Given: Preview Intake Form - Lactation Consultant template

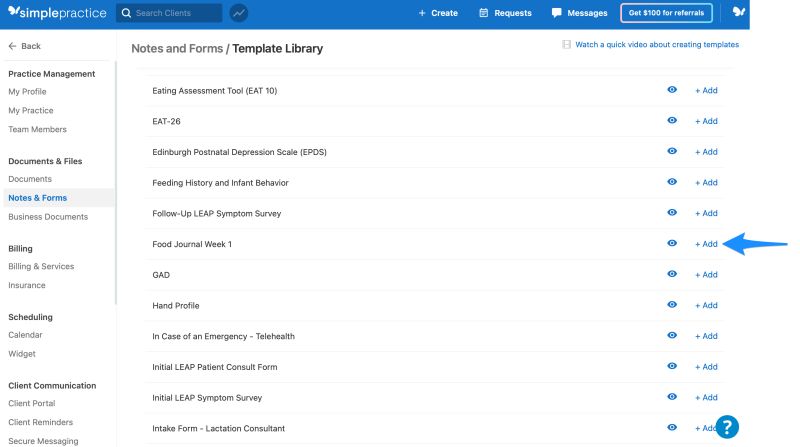Looking at the screenshot, I should (x=672, y=427).
